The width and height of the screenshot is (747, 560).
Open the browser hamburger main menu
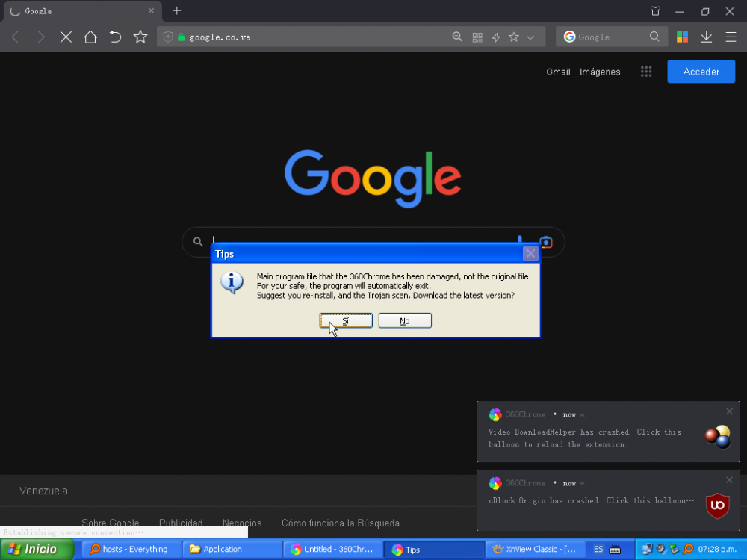731,37
